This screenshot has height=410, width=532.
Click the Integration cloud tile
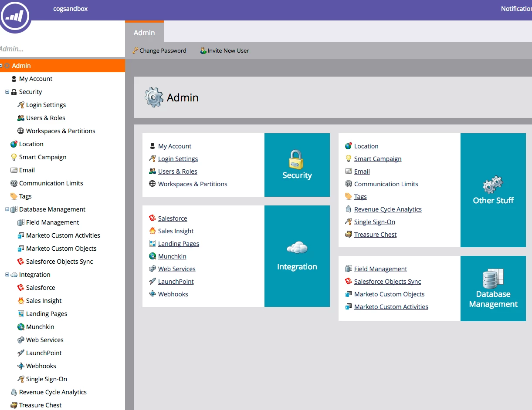(x=297, y=256)
